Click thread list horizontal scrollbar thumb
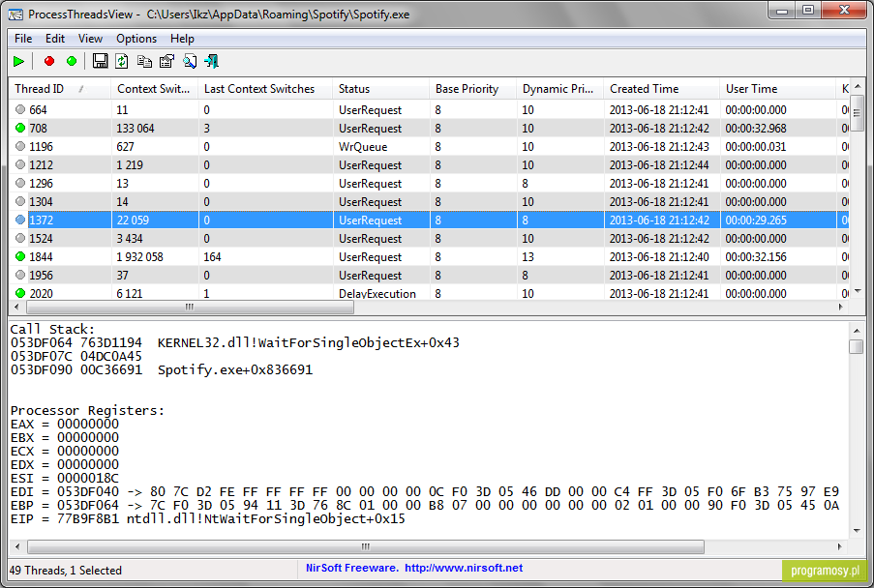Screen dimensions: 874x588 pyautogui.click(x=190, y=307)
